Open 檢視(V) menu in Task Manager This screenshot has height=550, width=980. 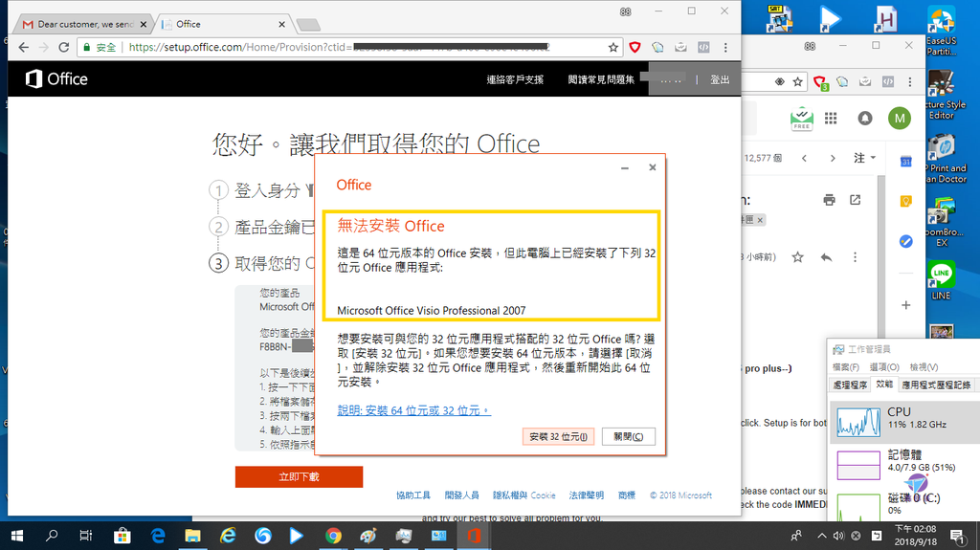point(924,367)
